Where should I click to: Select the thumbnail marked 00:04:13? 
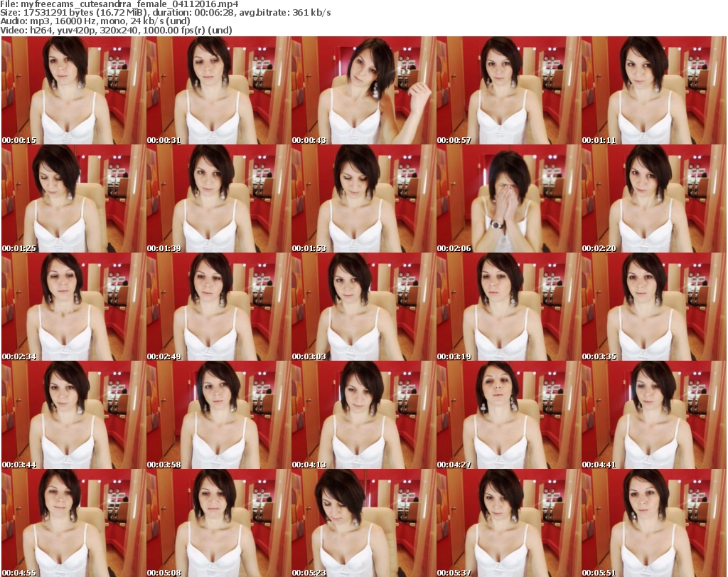click(363, 415)
